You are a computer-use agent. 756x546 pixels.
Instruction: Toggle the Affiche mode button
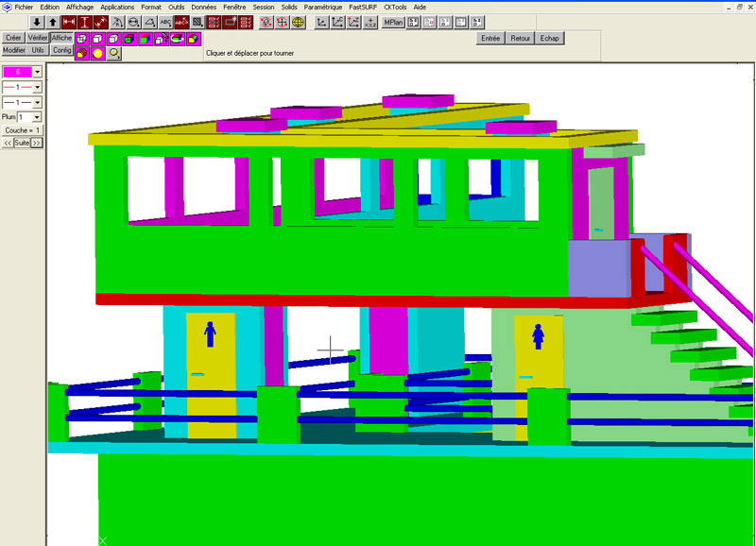point(61,38)
